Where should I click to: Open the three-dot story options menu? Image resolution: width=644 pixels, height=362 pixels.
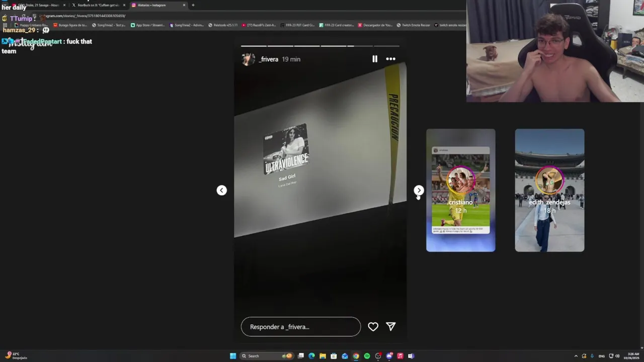pyautogui.click(x=390, y=59)
